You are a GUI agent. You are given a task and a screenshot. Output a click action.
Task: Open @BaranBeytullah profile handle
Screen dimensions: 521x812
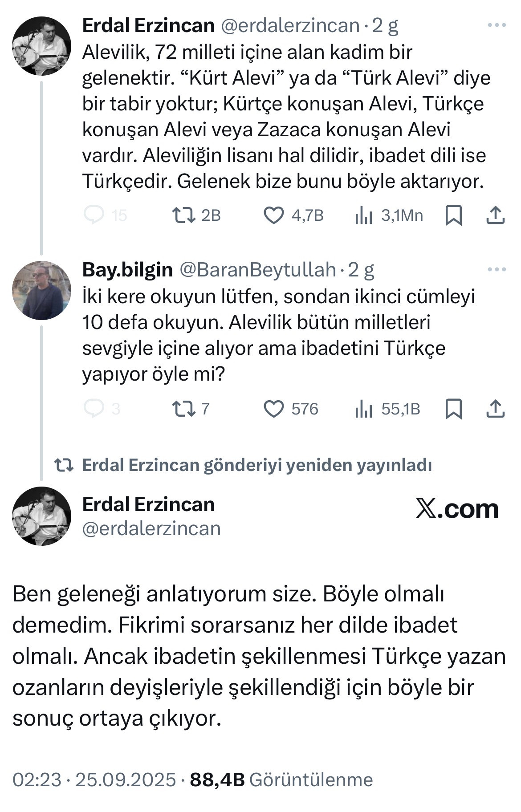257,270
